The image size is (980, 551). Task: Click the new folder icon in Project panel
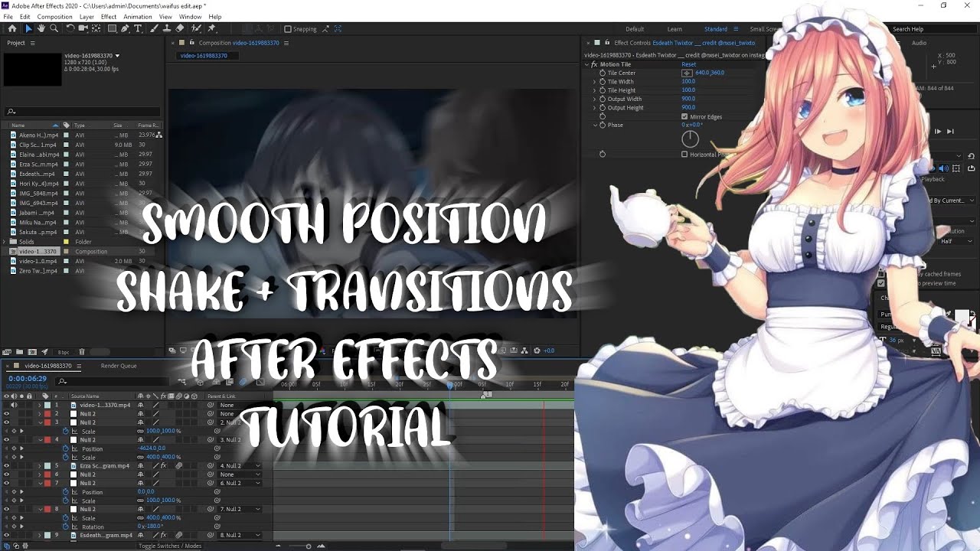pos(21,352)
